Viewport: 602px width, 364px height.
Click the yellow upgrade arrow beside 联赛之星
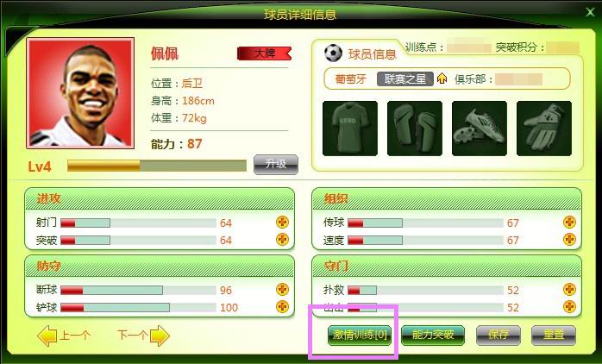tap(442, 78)
